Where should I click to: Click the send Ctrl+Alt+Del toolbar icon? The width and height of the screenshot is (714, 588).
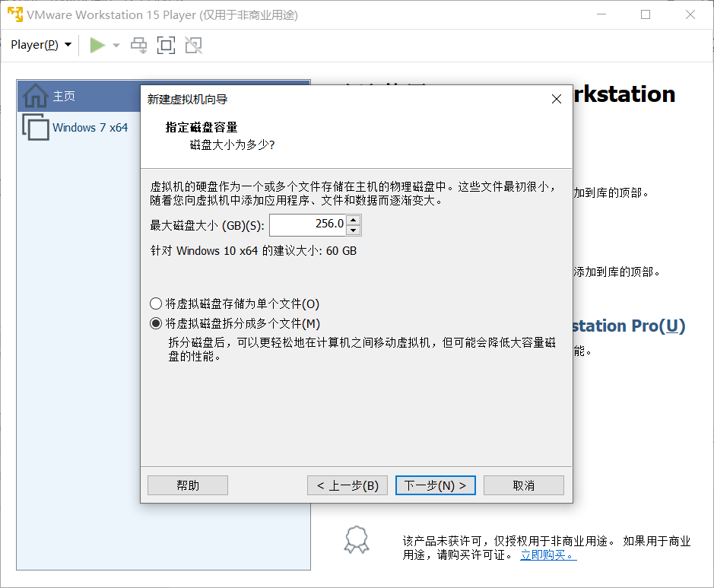click(x=139, y=45)
